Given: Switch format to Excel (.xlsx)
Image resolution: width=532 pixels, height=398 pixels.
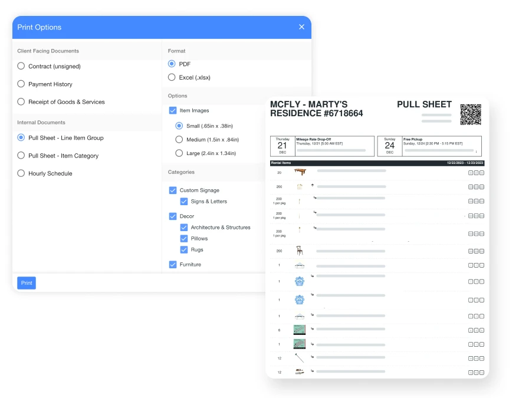Looking at the screenshot, I should coord(172,77).
